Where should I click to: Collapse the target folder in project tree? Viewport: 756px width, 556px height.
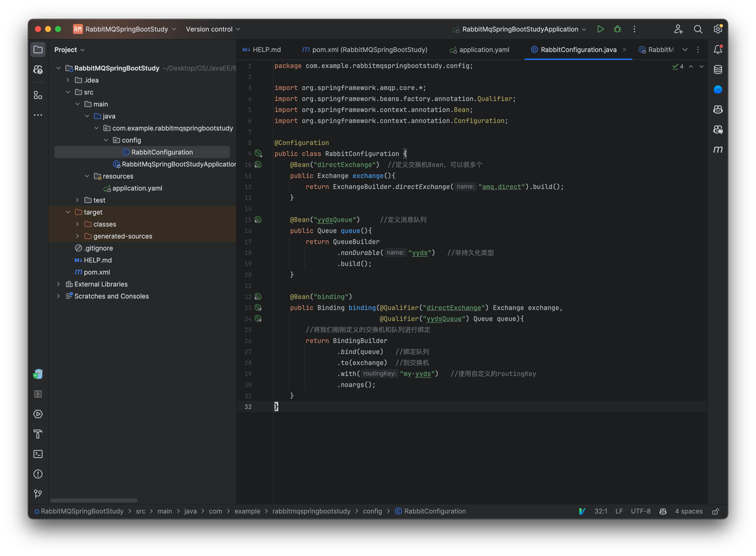68,212
